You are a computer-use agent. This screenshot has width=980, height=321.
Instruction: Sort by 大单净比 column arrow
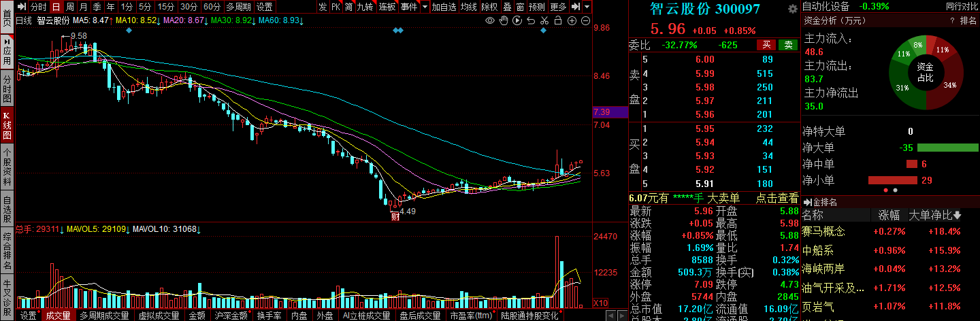coord(958,216)
